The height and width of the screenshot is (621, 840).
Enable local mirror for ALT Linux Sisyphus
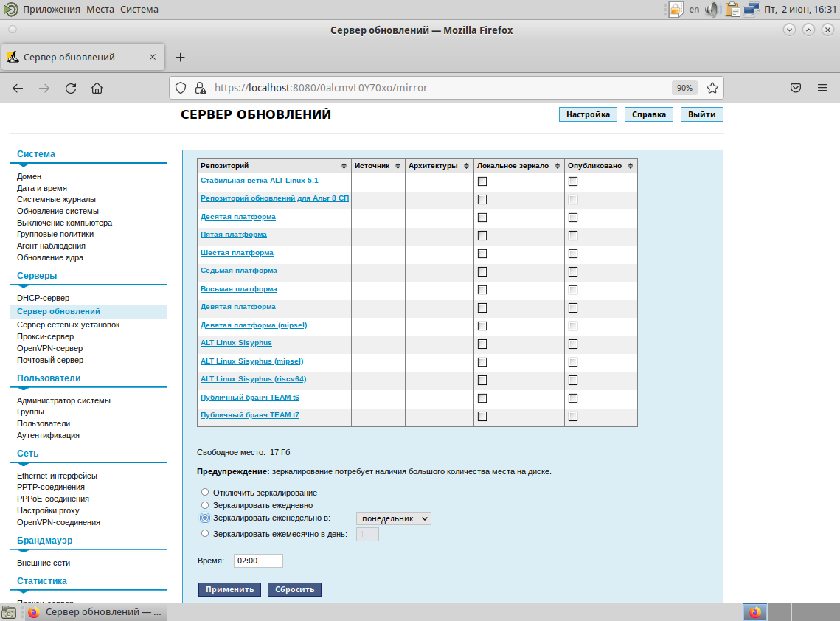482,344
